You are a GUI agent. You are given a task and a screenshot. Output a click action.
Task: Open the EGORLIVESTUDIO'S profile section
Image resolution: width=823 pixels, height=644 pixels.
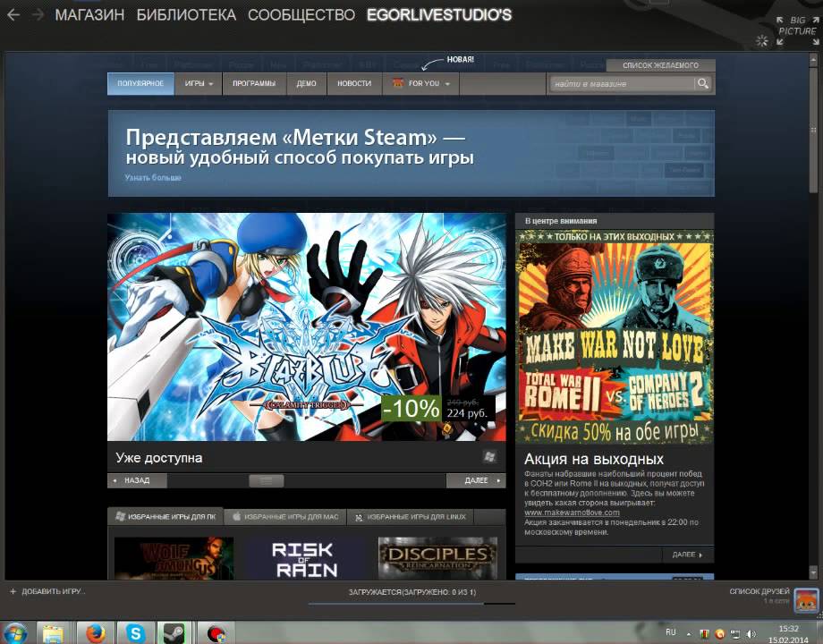(439, 14)
